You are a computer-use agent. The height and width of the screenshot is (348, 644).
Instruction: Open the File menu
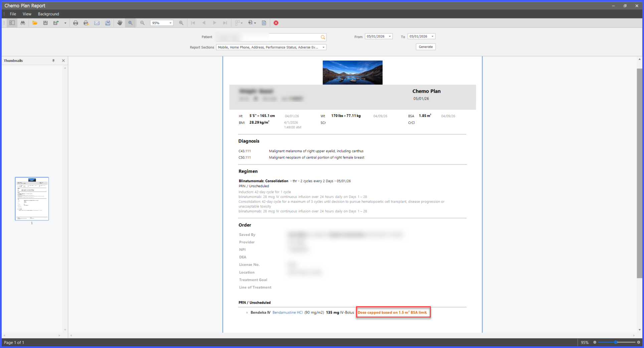coord(13,14)
